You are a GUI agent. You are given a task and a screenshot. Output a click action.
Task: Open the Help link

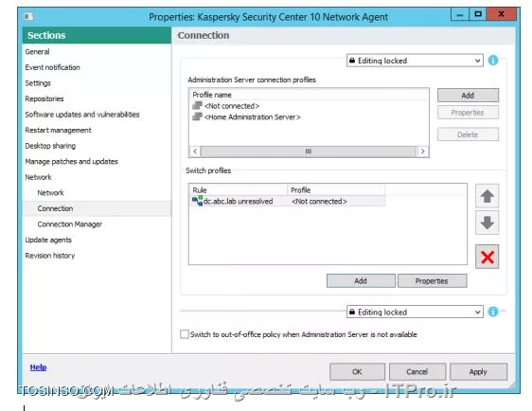click(39, 366)
